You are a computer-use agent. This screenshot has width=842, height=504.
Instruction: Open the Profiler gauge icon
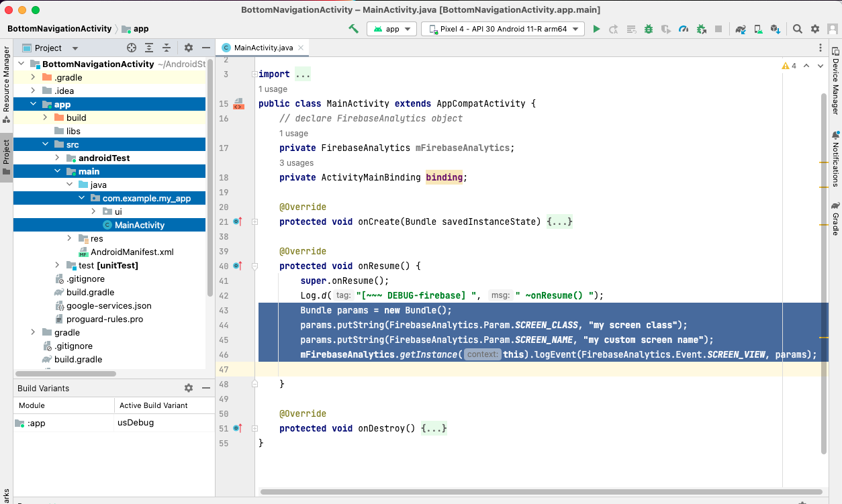point(684,29)
